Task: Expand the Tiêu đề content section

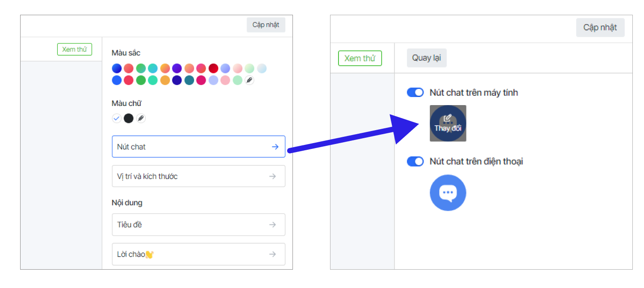Action: tap(198, 224)
